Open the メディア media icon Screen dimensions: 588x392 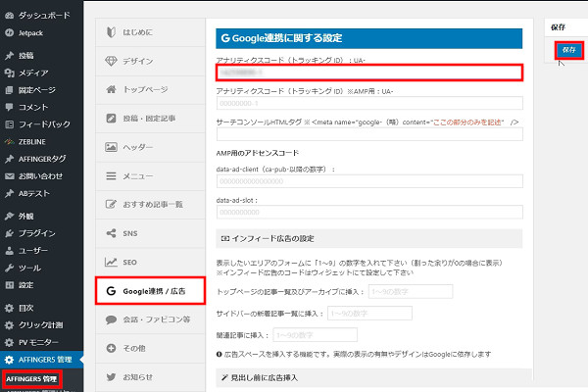(x=10, y=73)
